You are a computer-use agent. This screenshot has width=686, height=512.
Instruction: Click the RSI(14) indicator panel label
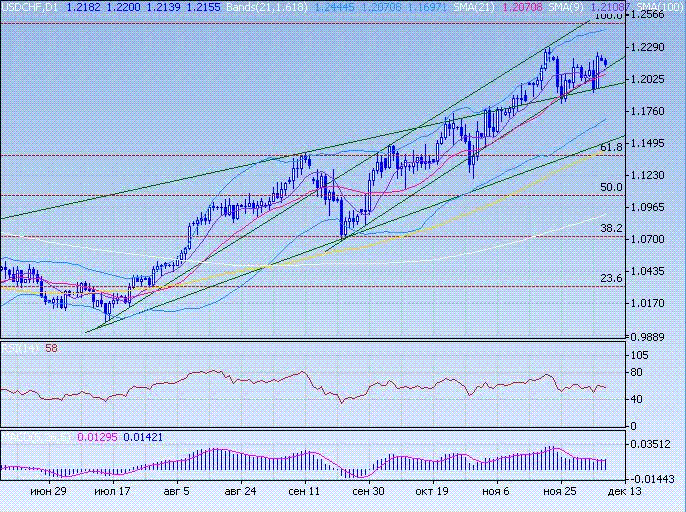14,348
